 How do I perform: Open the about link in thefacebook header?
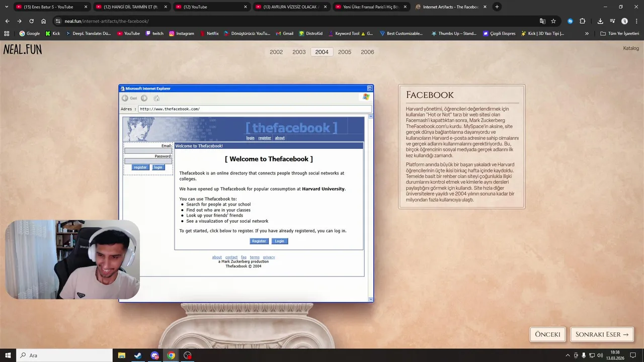(x=280, y=138)
